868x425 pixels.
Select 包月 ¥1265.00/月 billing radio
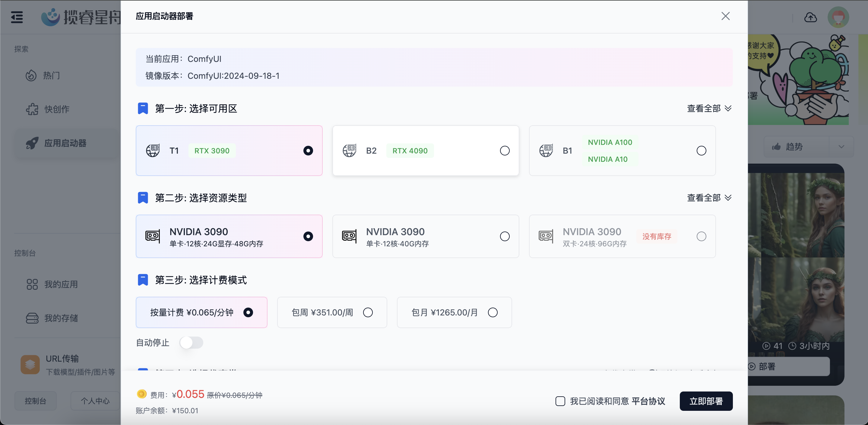pyautogui.click(x=492, y=312)
